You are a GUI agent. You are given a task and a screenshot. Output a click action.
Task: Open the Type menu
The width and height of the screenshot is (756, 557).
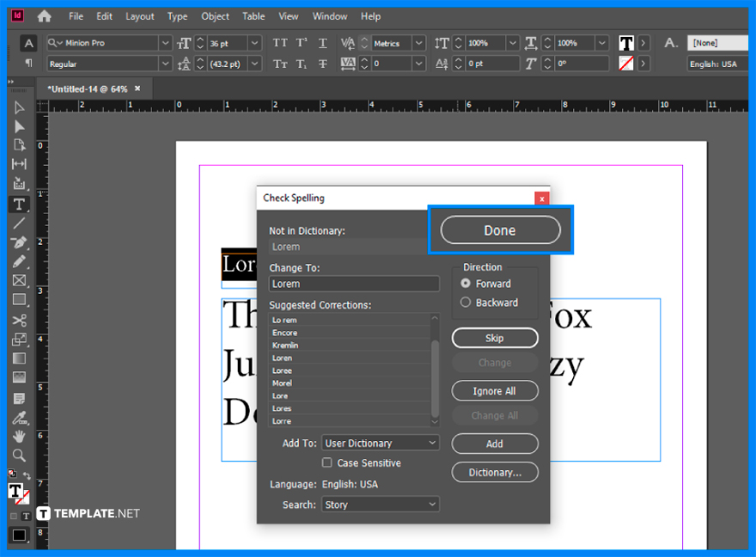point(177,15)
